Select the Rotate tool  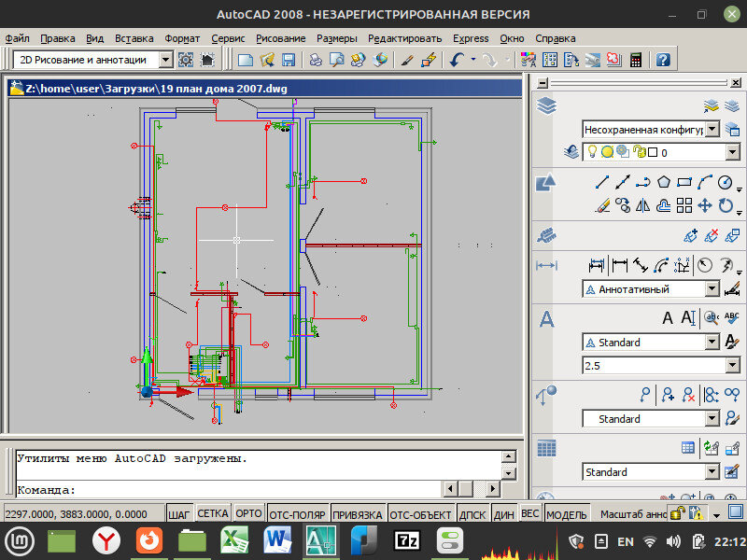[x=726, y=205]
